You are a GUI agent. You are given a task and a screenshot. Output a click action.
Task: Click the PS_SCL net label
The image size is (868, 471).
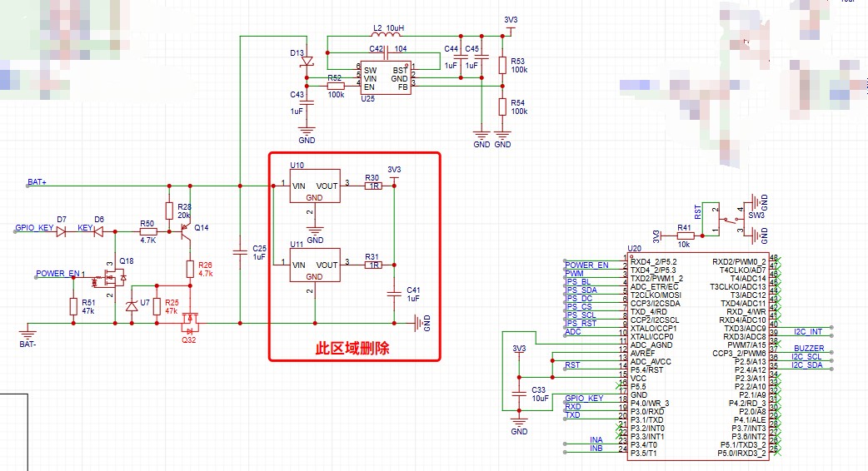tap(581, 315)
